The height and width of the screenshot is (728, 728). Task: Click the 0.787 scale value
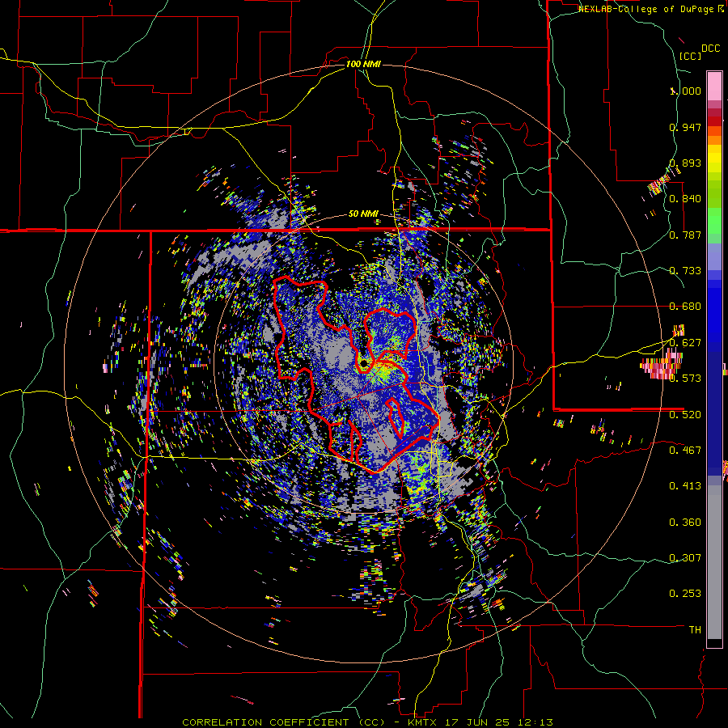coord(685,235)
